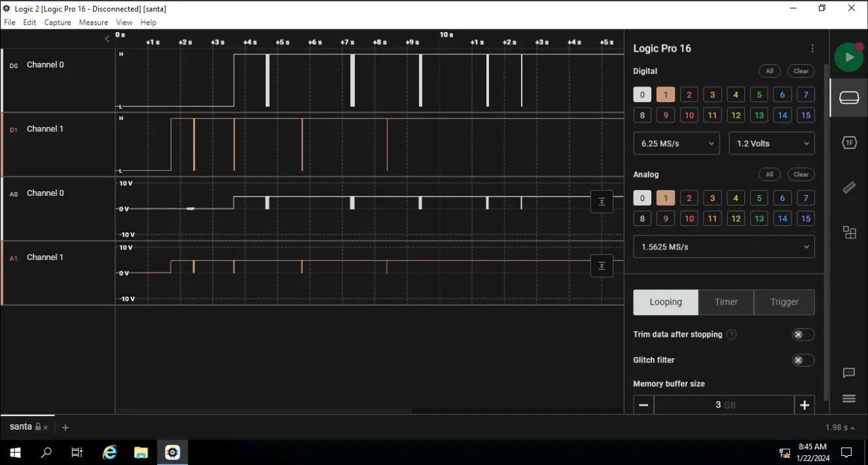Open the Extensions panel icon
This screenshot has width=868, height=465.
pos(849,232)
